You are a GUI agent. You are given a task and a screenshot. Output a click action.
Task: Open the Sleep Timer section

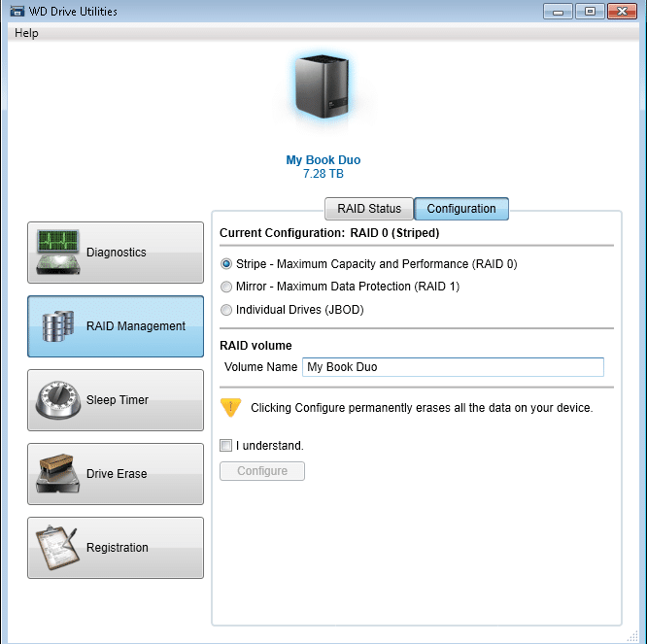point(116,400)
